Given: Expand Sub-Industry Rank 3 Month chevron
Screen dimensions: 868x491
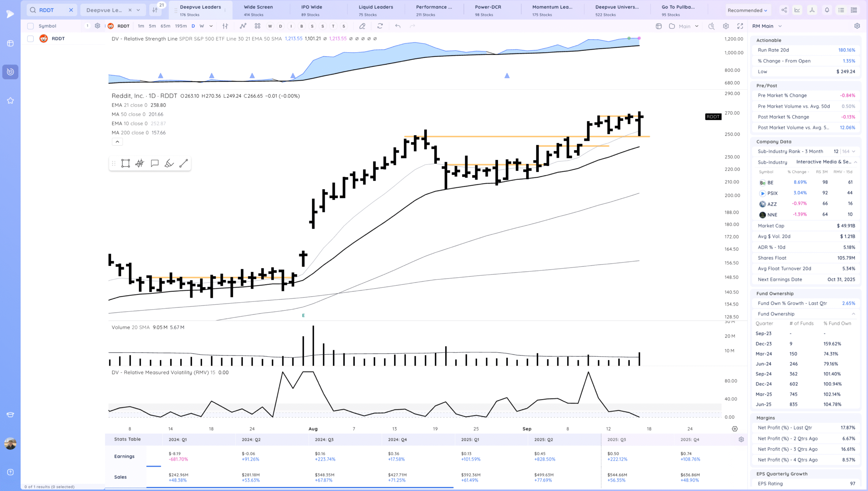Looking at the screenshot, I should pos(853,152).
